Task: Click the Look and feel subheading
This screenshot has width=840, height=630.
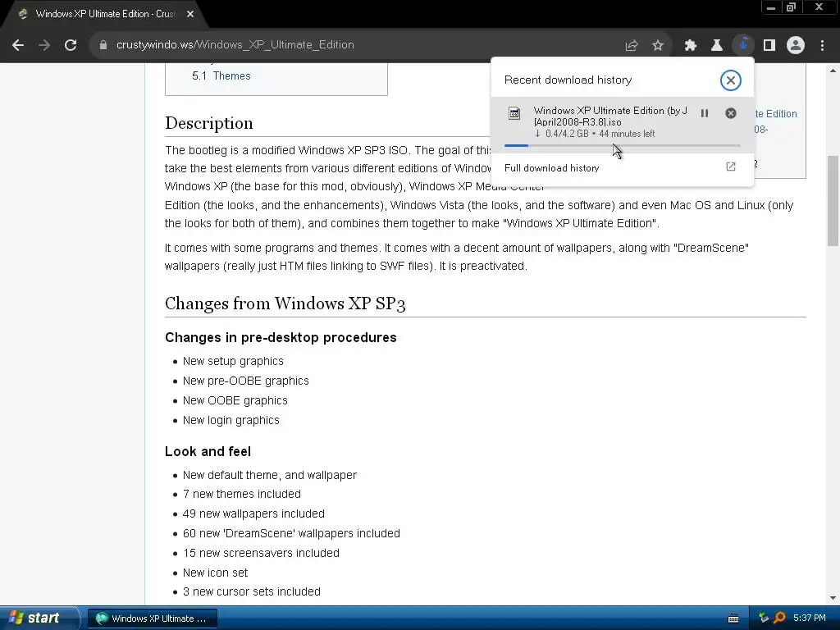Action: (x=208, y=452)
